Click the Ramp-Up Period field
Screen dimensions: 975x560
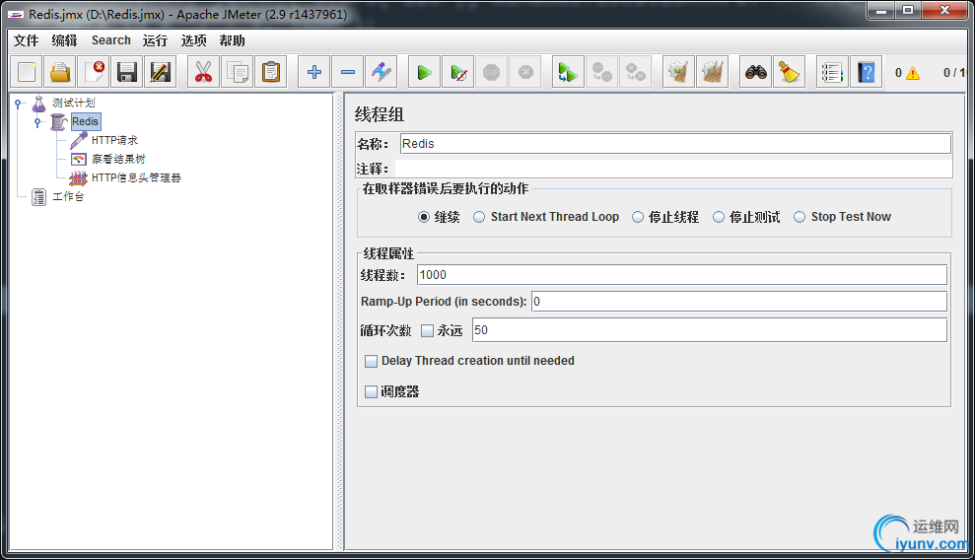[739, 302]
